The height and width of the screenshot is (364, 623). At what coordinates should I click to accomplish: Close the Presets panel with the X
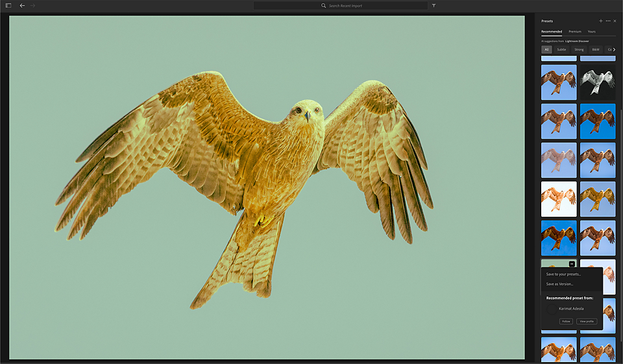coord(615,21)
